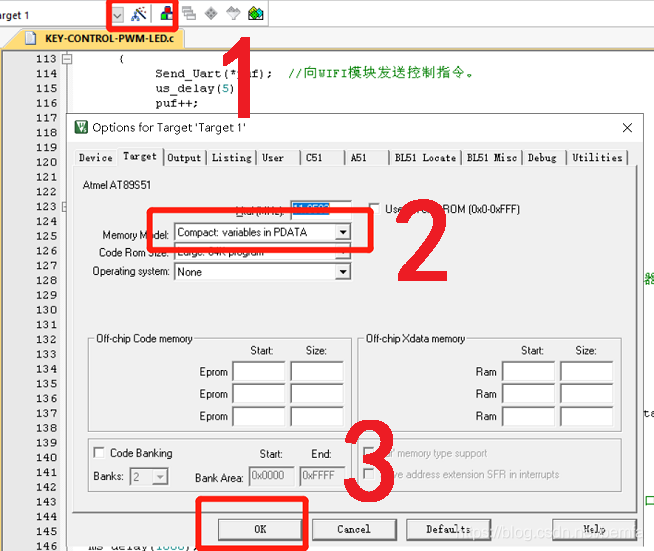Click the Defaults button
The width and height of the screenshot is (654, 551).
click(x=448, y=529)
